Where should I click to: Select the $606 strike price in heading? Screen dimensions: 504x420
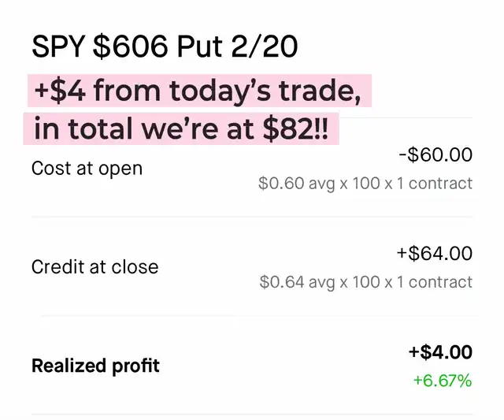130,46
